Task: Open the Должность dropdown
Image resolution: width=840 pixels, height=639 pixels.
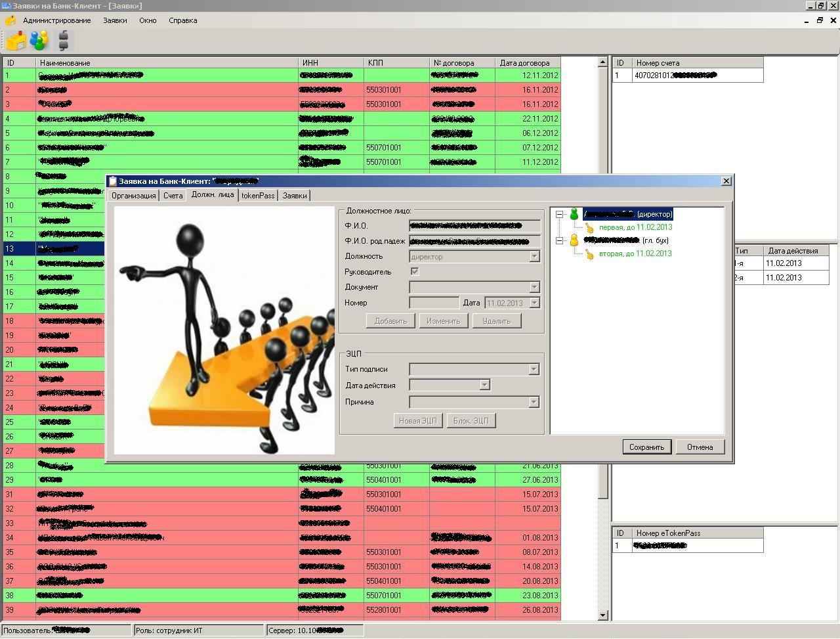Action: pyautogui.click(x=535, y=256)
